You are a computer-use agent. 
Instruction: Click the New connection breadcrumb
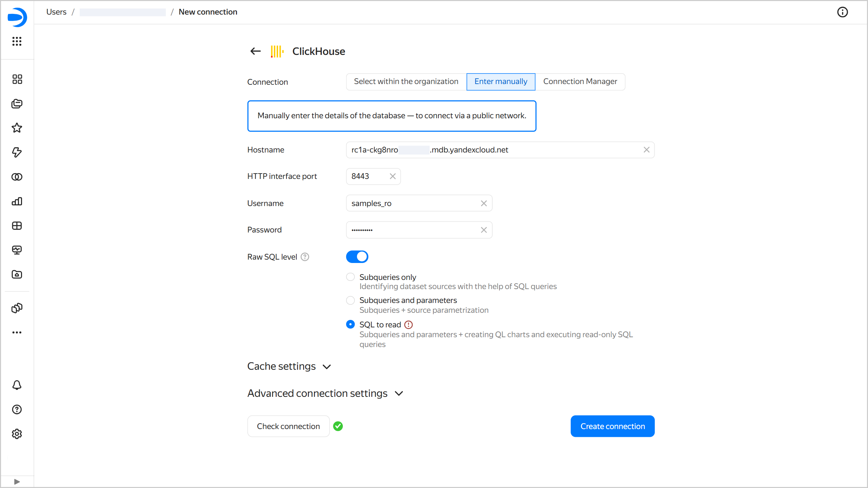click(208, 12)
